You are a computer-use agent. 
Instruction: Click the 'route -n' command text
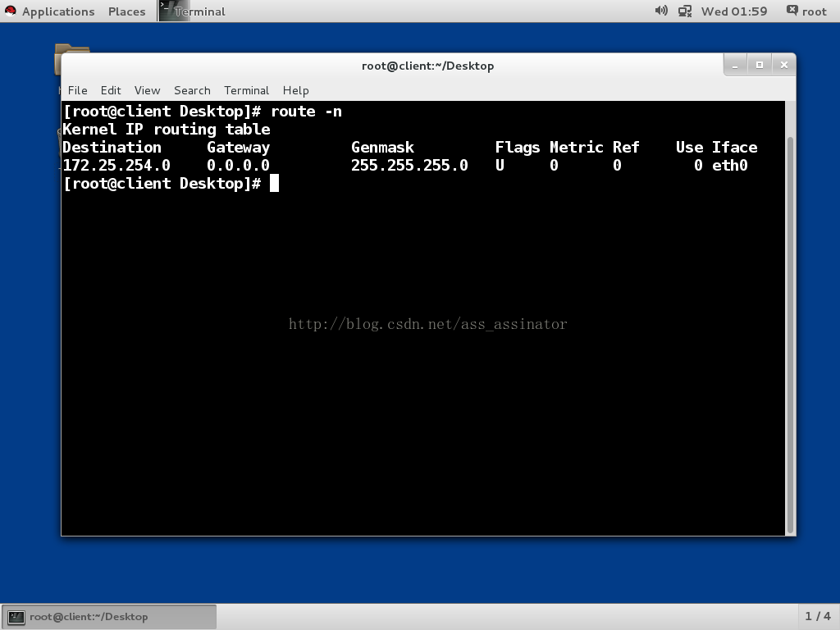(x=306, y=112)
